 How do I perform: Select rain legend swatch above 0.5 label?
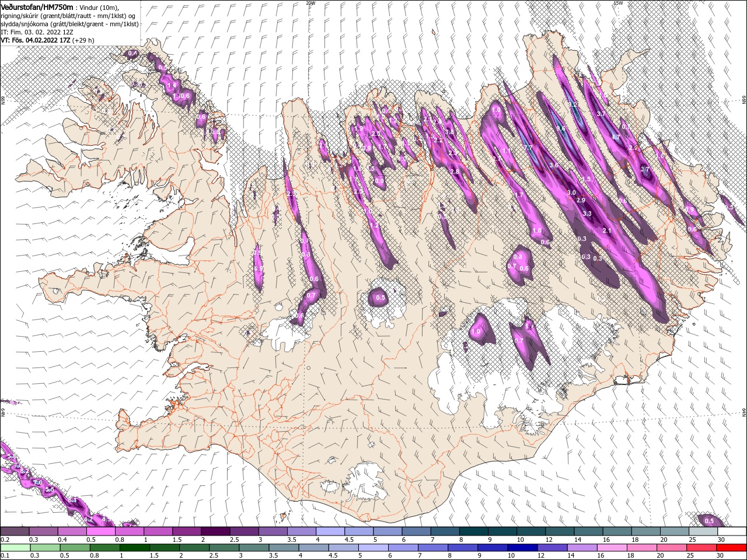pos(75,548)
